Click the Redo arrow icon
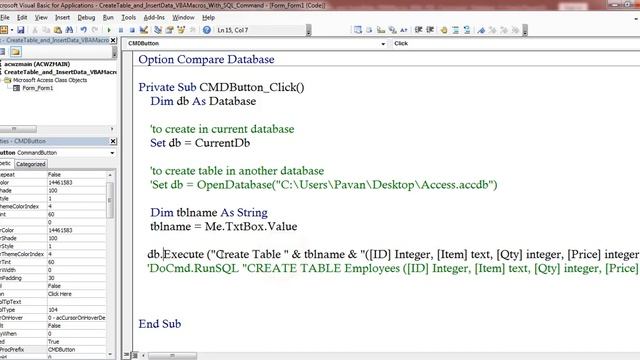The width and height of the screenshot is (640, 360). pyautogui.click(x=95, y=30)
